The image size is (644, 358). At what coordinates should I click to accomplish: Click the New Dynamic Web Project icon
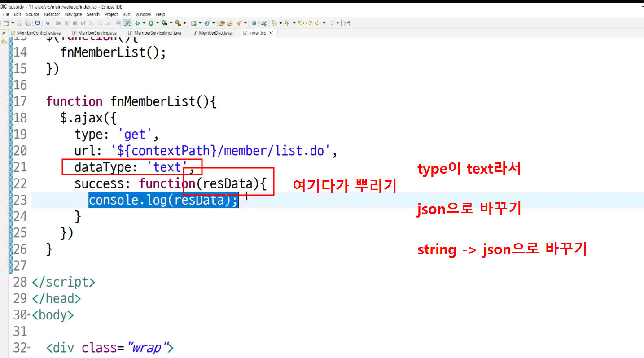pos(193,23)
